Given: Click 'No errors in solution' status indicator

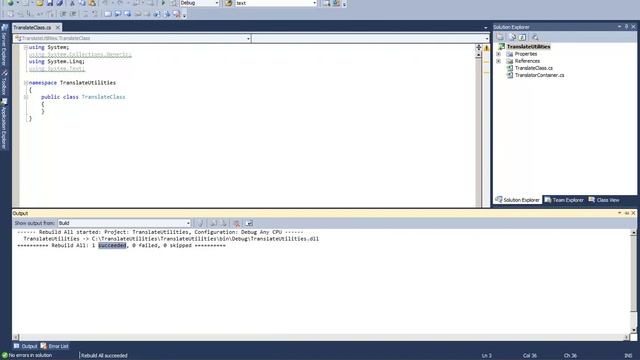Looking at the screenshot, I should coord(27,356).
